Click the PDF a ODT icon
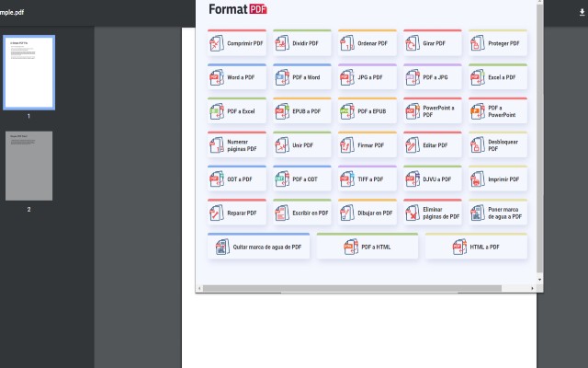Screen dimensions: 588x368 click(x=282, y=179)
